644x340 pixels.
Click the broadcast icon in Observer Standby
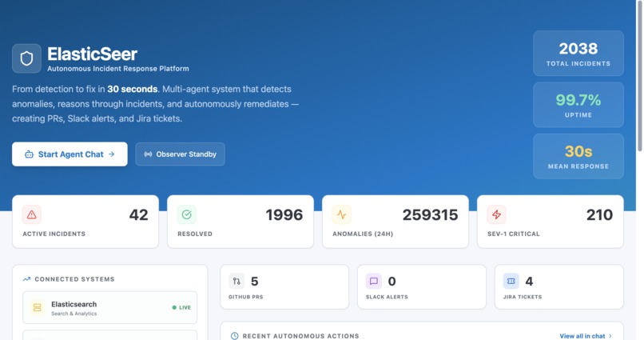point(148,154)
